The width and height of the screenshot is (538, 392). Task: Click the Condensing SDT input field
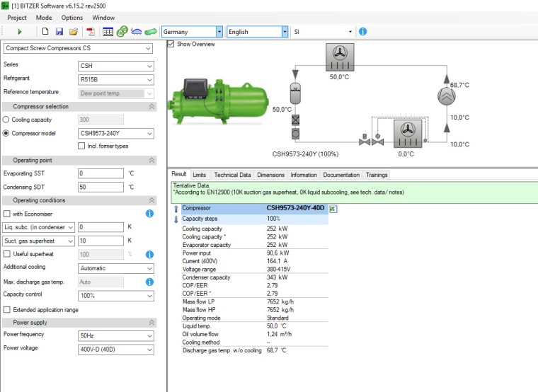[101, 187]
